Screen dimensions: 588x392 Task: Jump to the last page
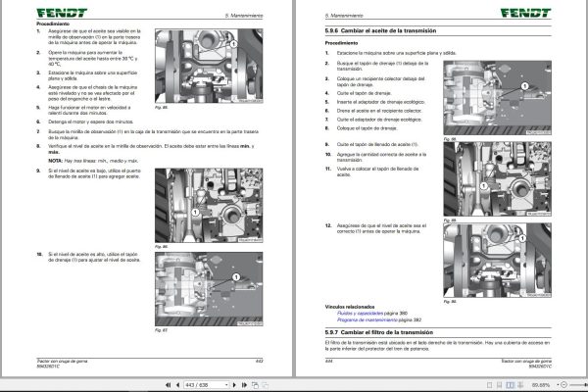244,385
